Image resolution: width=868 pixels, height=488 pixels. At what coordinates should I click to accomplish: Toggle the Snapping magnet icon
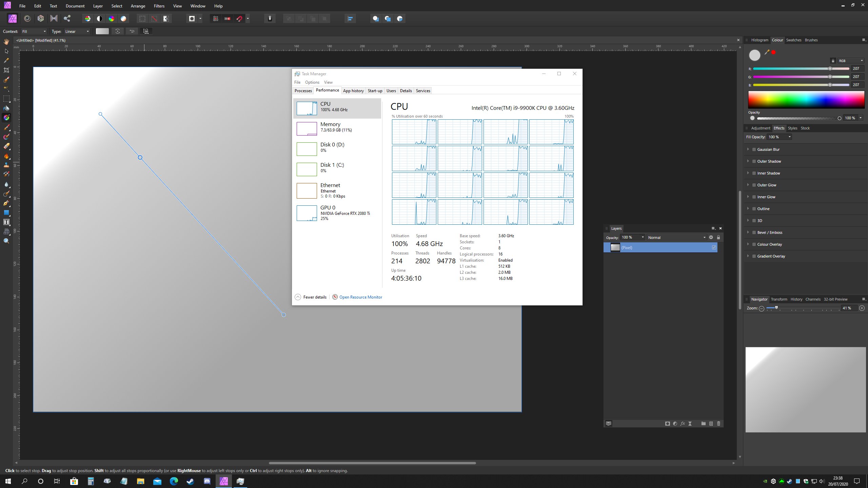239,19
